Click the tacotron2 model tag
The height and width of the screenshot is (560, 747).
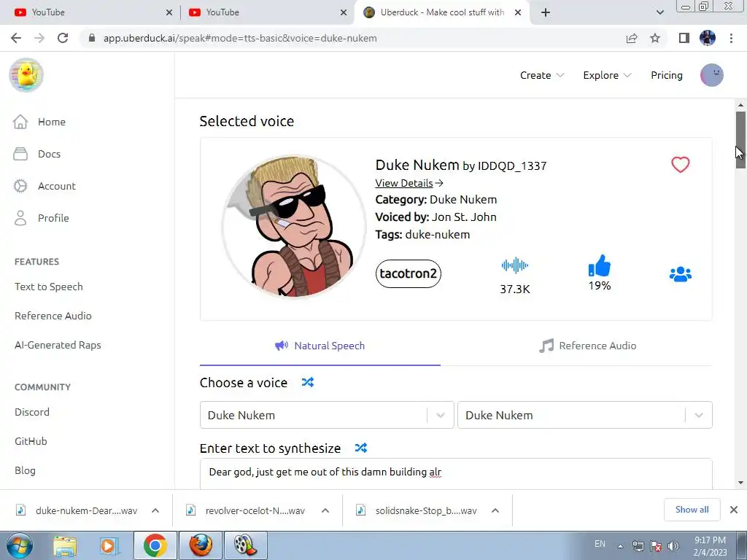[409, 273]
